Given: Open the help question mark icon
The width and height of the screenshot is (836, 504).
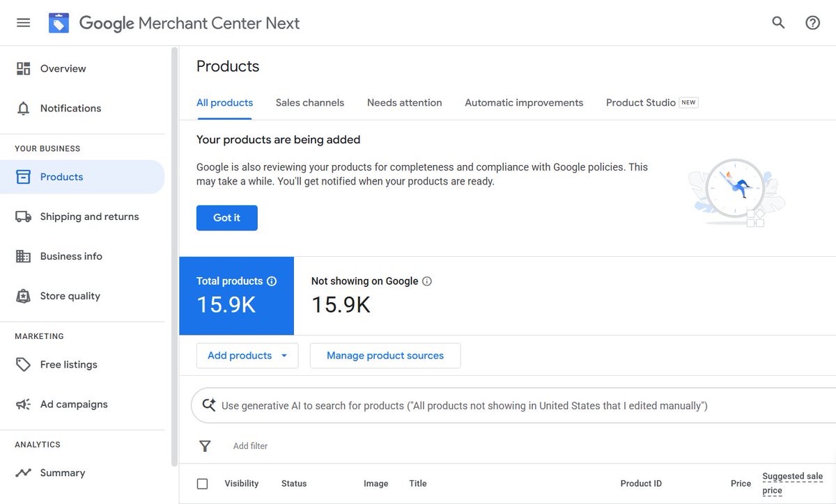Looking at the screenshot, I should (812, 23).
